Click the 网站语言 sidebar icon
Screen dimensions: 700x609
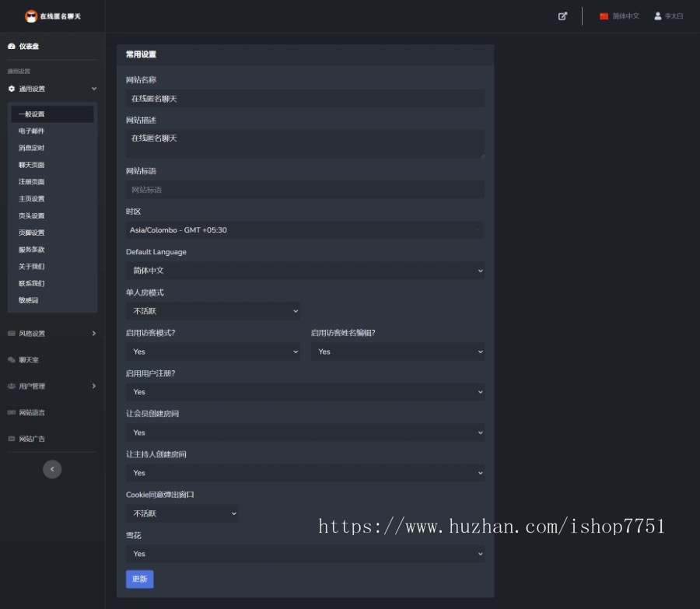tap(12, 412)
